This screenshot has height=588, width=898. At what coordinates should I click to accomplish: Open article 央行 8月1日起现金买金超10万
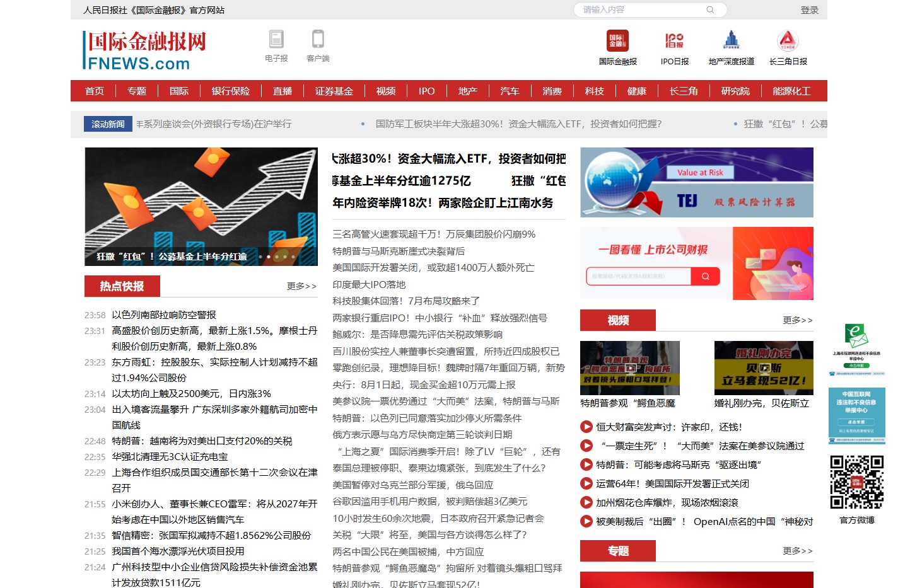point(424,384)
